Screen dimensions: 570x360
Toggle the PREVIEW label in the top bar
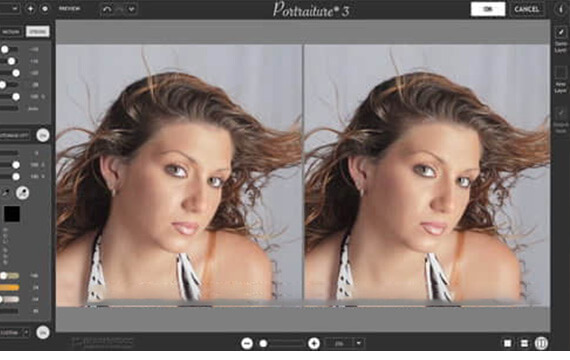pos(69,9)
